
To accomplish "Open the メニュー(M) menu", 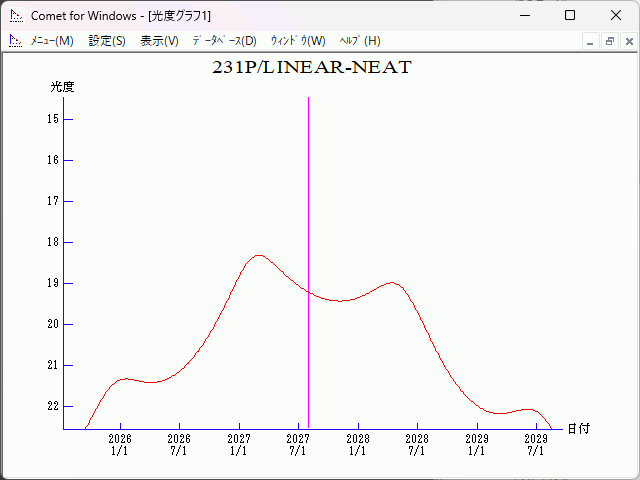I will pyautogui.click(x=52, y=41).
